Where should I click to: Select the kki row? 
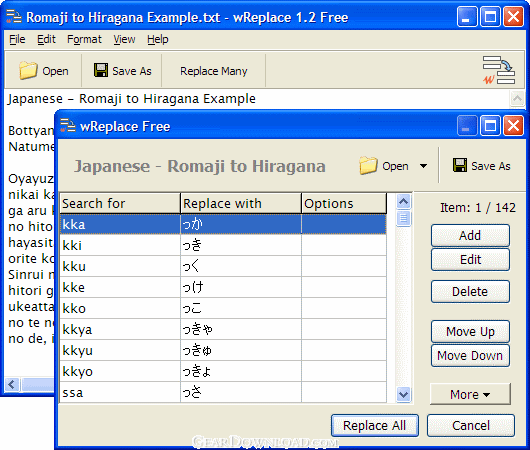[x=223, y=245]
